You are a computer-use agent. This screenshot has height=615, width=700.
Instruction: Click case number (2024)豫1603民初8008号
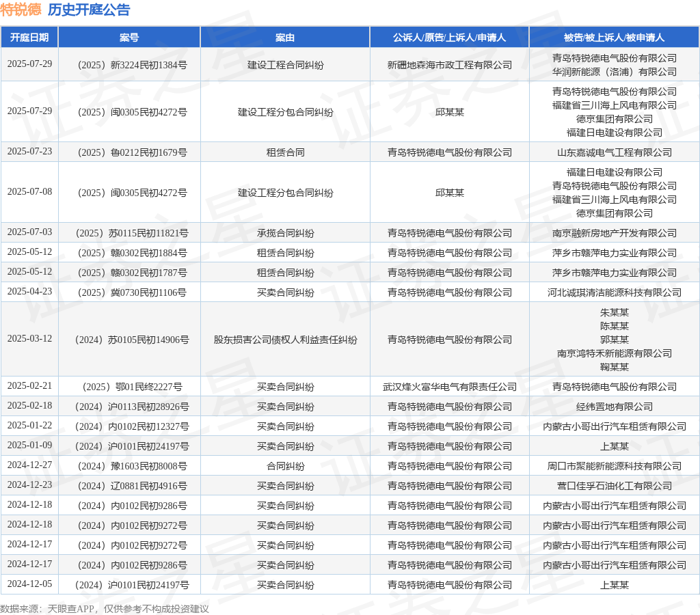pyautogui.click(x=129, y=466)
